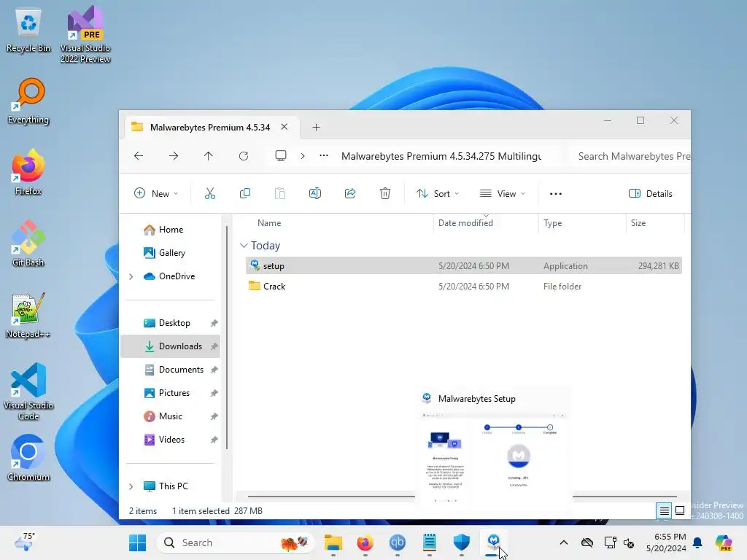Select the Firefox desktop shortcut

click(28, 172)
